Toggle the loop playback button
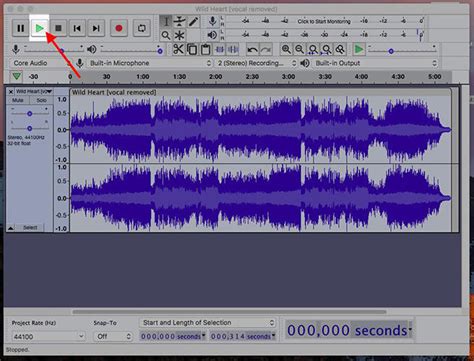The height and width of the screenshot is (361, 474). point(141,28)
